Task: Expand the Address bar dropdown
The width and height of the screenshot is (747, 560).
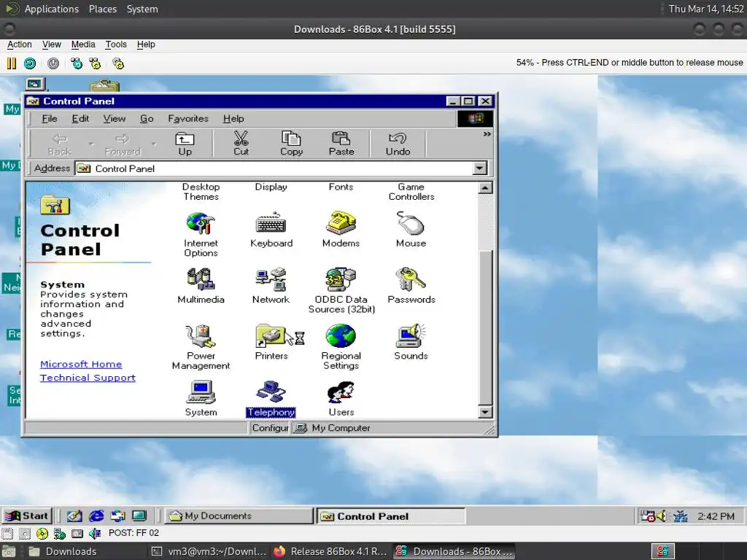Action: (479, 168)
